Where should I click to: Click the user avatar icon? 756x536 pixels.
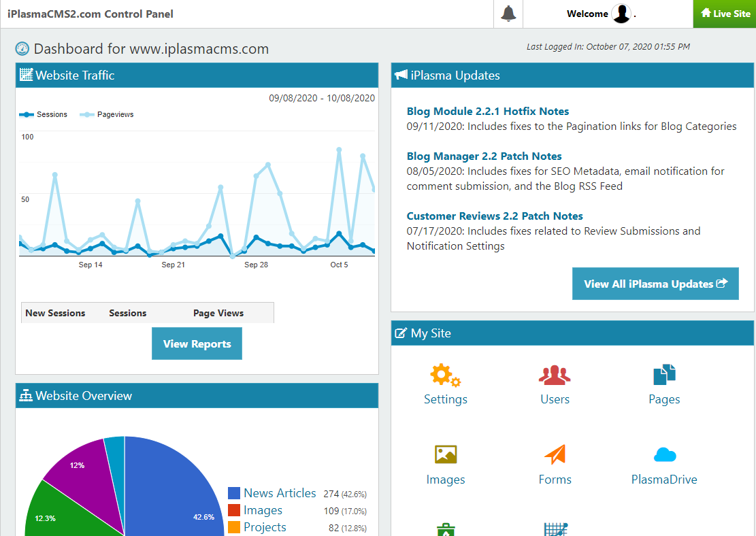click(x=621, y=14)
